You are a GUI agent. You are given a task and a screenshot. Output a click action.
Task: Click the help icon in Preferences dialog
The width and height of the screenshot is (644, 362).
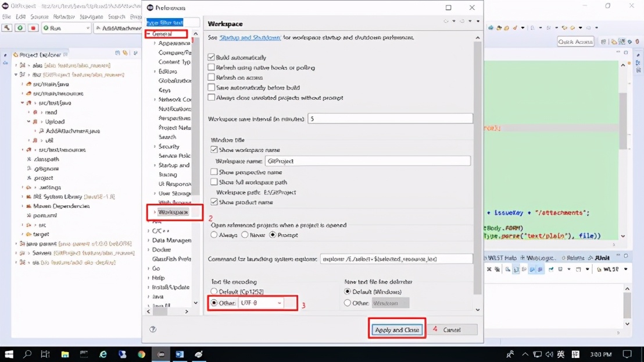click(x=153, y=329)
